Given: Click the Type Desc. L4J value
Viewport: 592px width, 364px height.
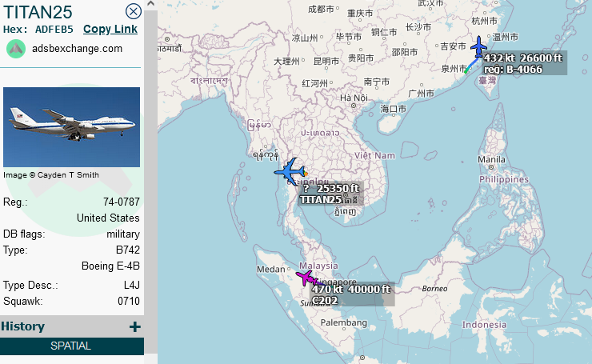Looking at the screenshot, I should tap(132, 285).
